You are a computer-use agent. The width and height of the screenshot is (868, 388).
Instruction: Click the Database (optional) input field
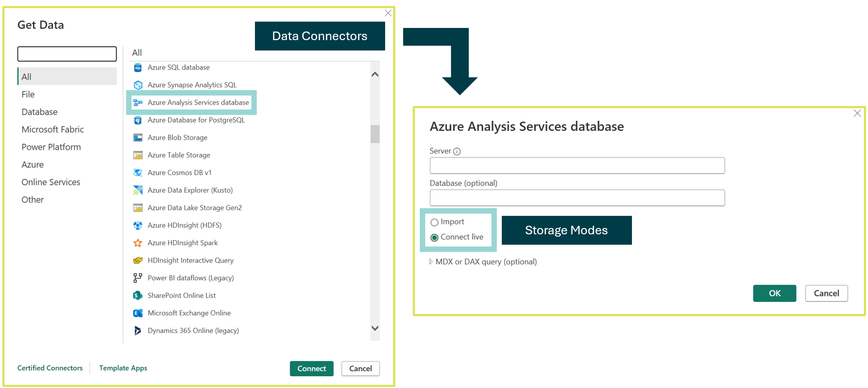(577, 198)
